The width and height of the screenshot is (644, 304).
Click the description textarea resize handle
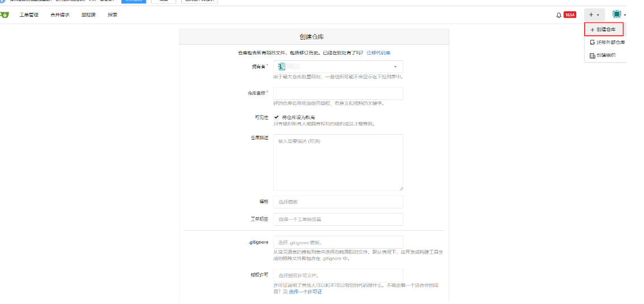pos(401,188)
